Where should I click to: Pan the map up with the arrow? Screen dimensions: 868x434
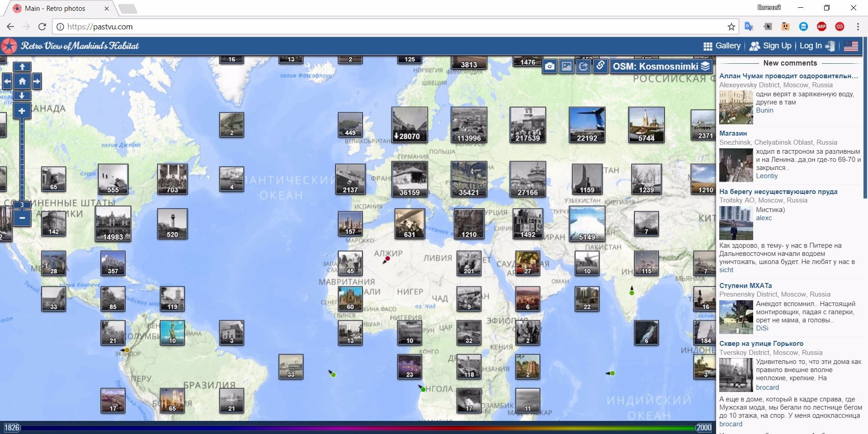pos(22,67)
